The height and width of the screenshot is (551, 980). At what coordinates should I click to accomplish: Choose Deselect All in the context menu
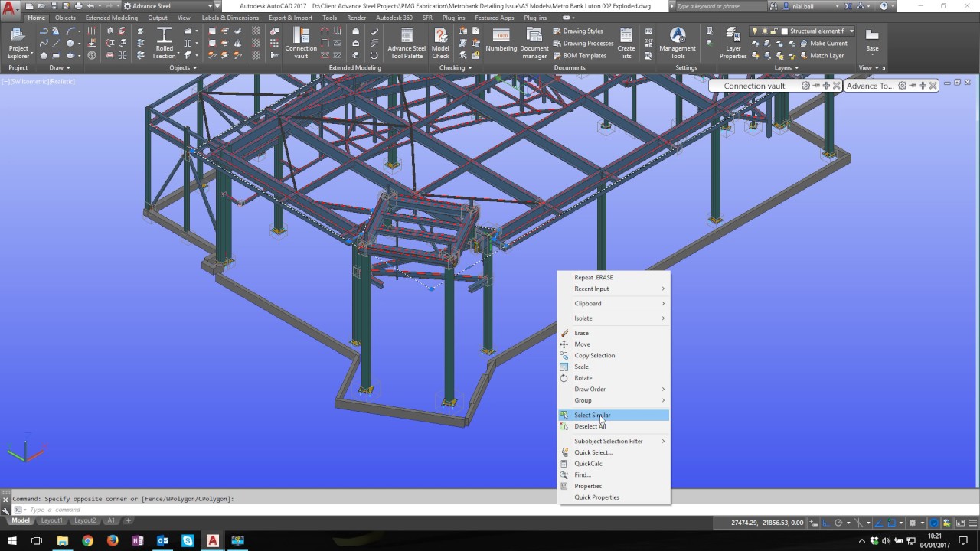[614, 426]
